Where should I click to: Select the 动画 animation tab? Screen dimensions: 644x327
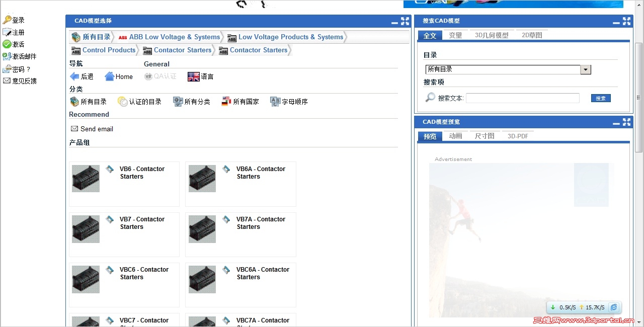coord(455,136)
